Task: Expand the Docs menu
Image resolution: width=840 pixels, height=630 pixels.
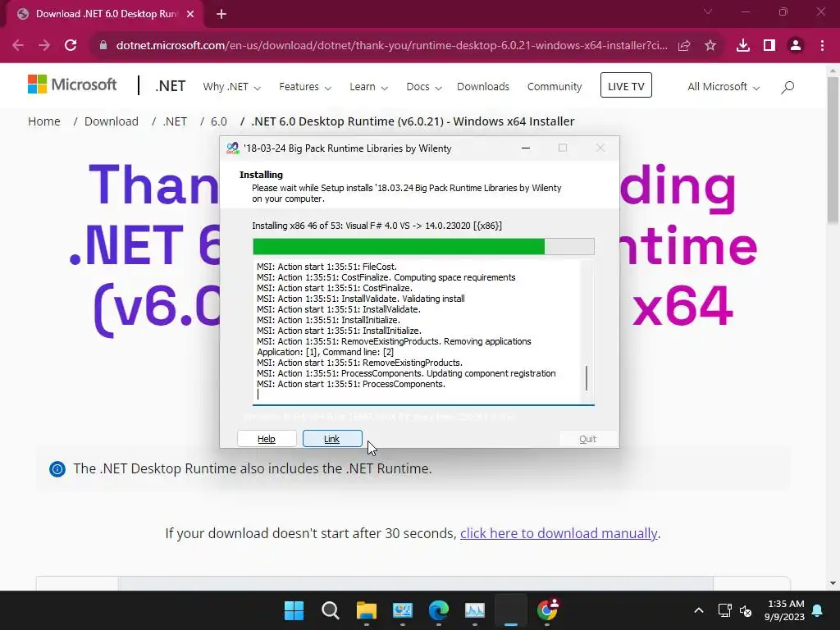Action: tap(424, 87)
